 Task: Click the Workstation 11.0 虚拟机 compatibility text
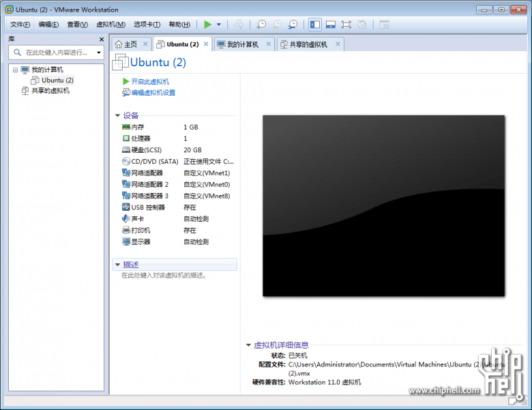pos(325,383)
